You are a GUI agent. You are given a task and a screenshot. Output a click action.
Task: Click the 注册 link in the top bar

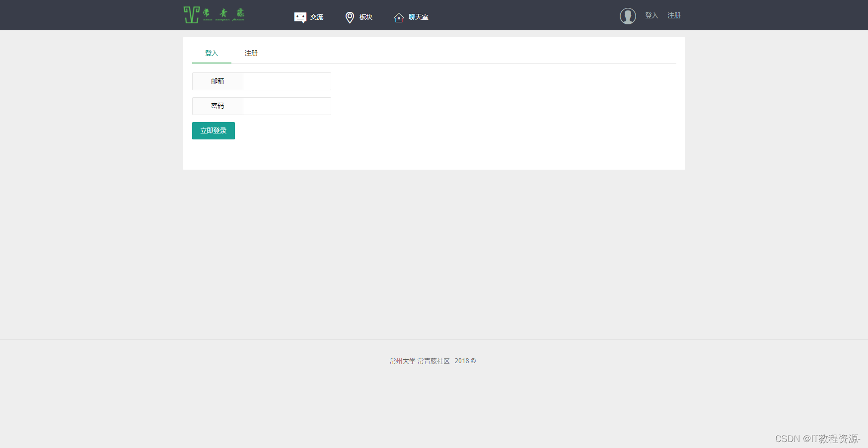[x=674, y=16]
